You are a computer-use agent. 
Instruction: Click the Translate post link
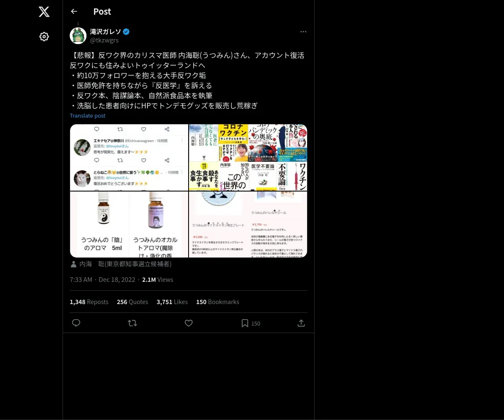[87, 115]
